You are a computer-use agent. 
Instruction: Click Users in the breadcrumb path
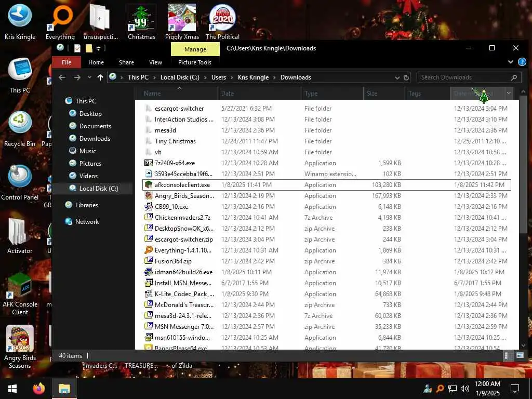point(219,77)
